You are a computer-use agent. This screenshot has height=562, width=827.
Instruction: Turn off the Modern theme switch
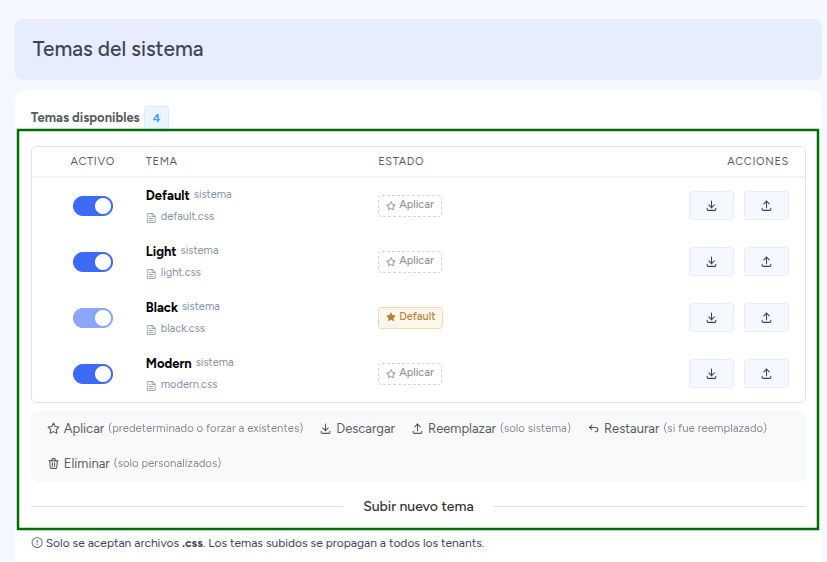click(93, 374)
